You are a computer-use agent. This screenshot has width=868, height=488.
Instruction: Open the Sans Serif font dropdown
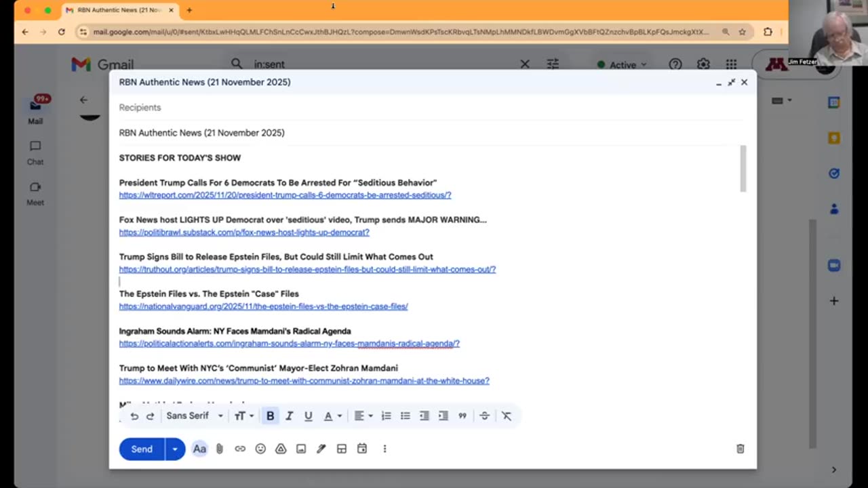(x=195, y=416)
